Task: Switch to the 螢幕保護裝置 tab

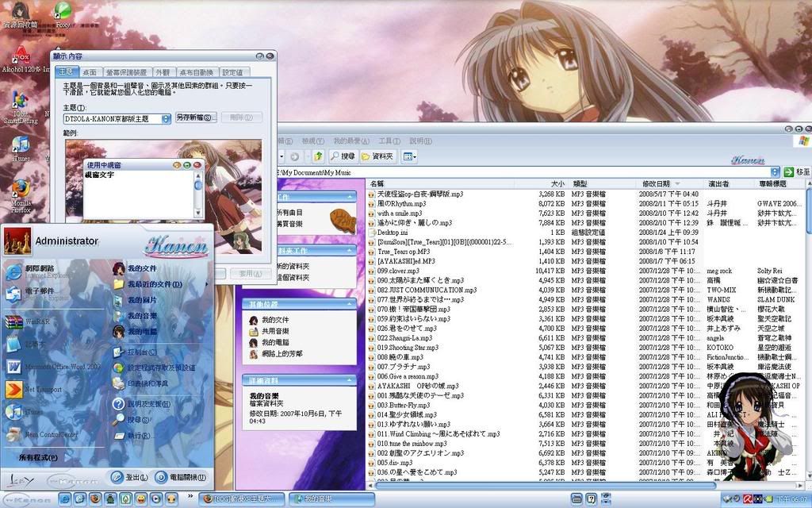Action: [126, 72]
